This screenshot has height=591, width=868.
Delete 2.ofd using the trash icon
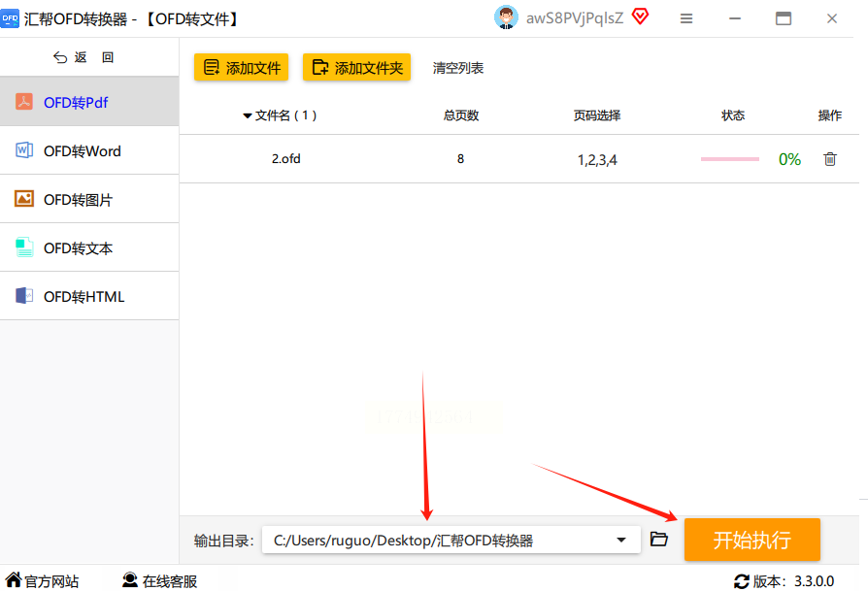click(x=830, y=159)
